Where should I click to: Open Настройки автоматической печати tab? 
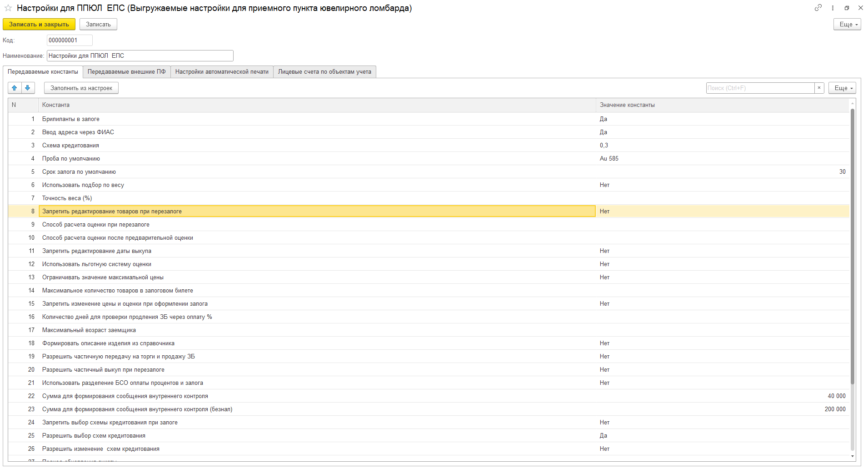tap(222, 72)
